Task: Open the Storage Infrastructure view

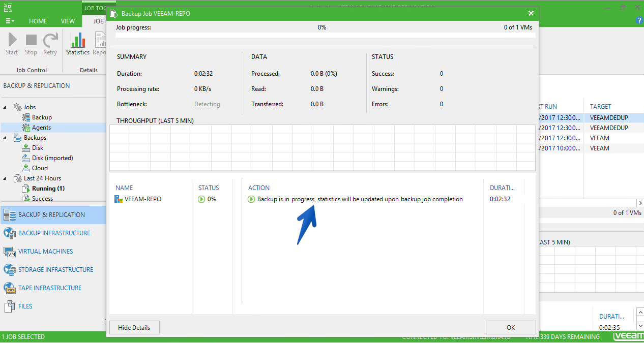Action: [x=56, y=270]
